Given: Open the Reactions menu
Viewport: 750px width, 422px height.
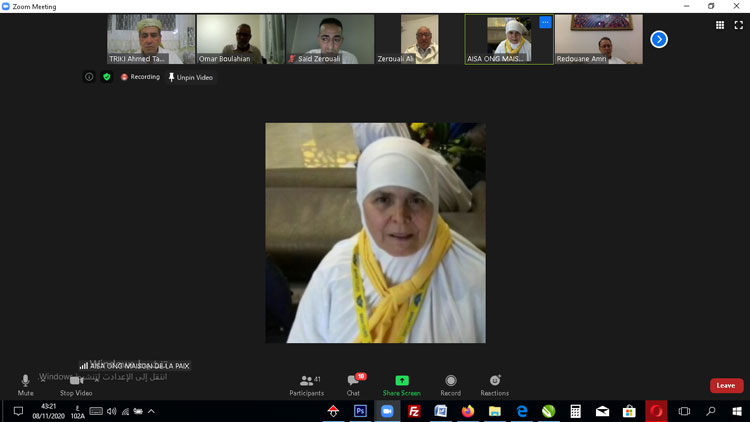Looking at the screenshot, I should click(x=494, y=382).
